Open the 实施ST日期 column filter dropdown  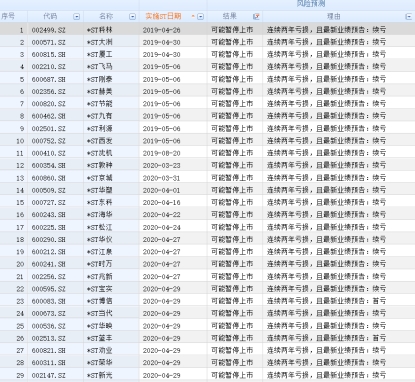tap(200, 17)
